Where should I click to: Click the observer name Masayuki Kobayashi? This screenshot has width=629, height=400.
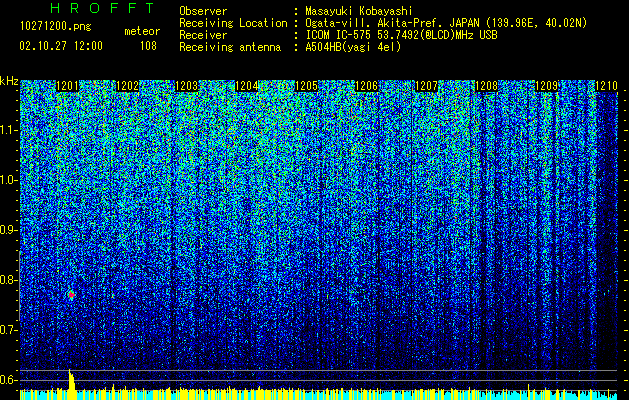[359, 11]
